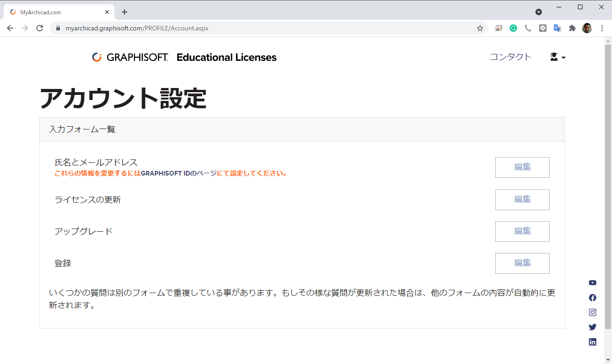Reload the page

tap(40, 28)
